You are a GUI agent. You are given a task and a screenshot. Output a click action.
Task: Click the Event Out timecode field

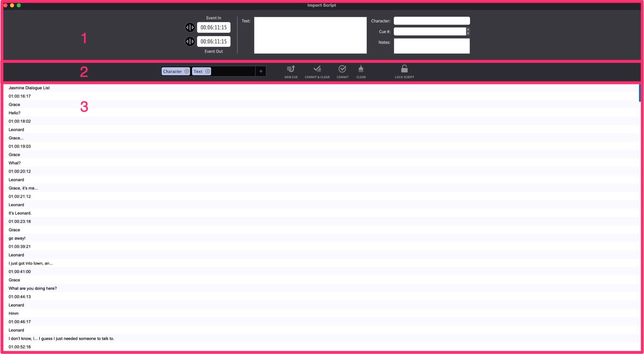click(214, 41)
